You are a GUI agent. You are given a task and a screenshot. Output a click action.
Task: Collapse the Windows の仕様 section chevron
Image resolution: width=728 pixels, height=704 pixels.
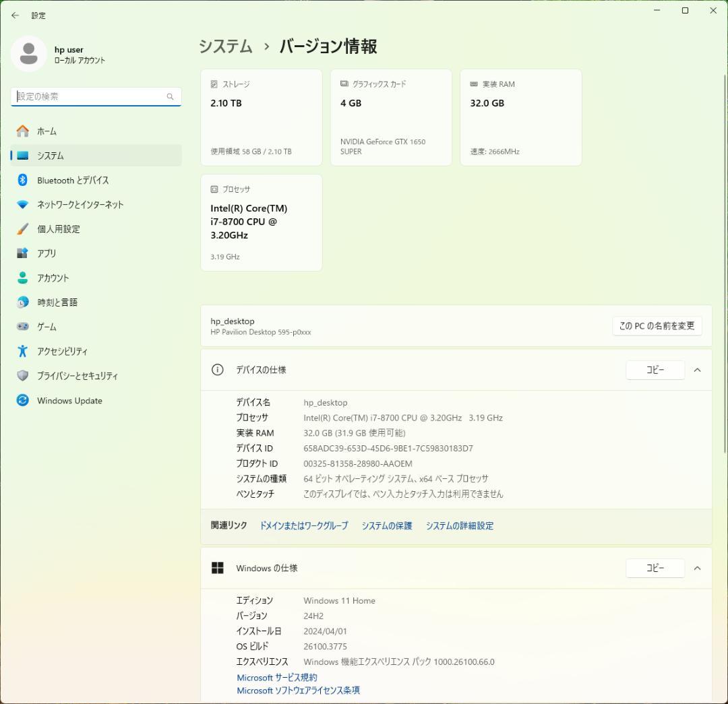tap(698, 568)
